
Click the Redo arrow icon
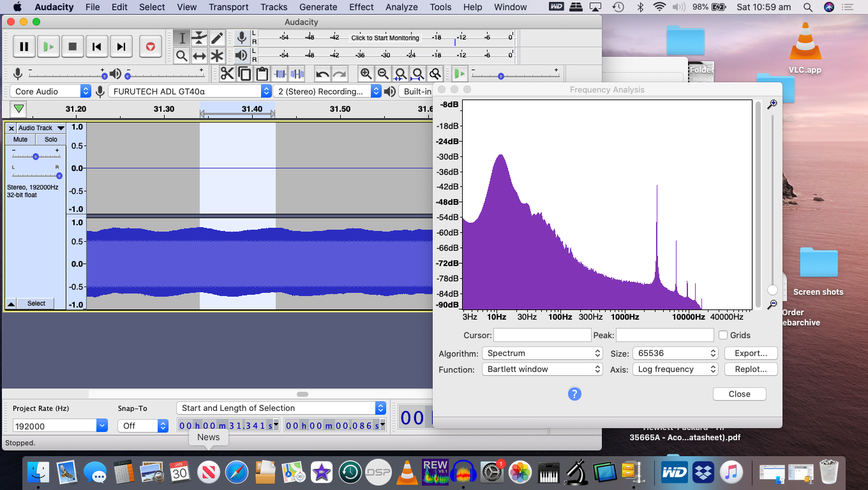click(340, 74)
